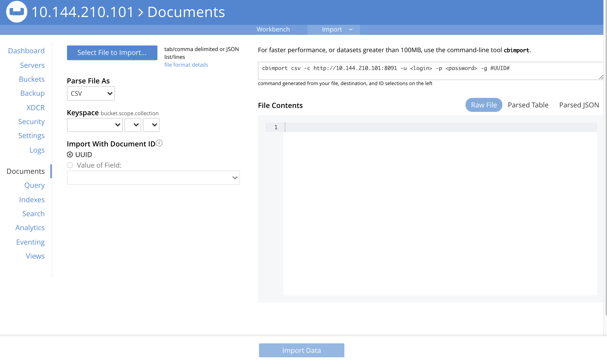Toggle to Parsed Table view
The height and width of the screenshot is (364, 607).
[x=528, y=104]
